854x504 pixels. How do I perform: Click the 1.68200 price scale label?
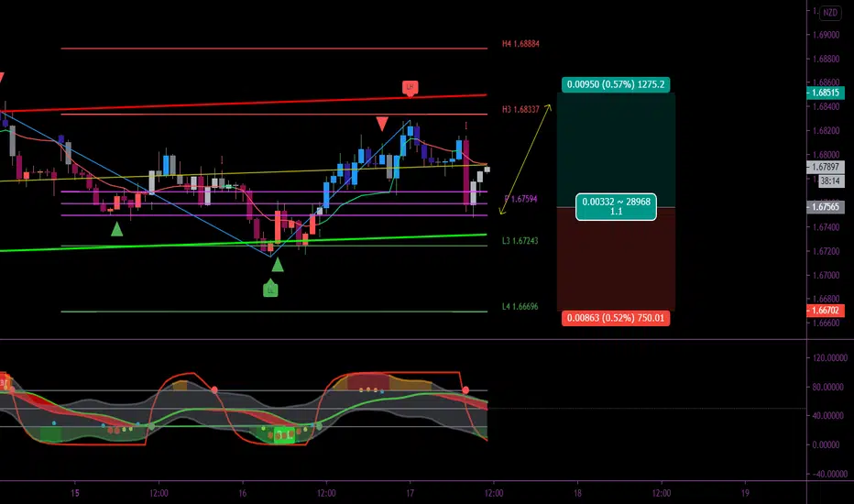(826, 131)
